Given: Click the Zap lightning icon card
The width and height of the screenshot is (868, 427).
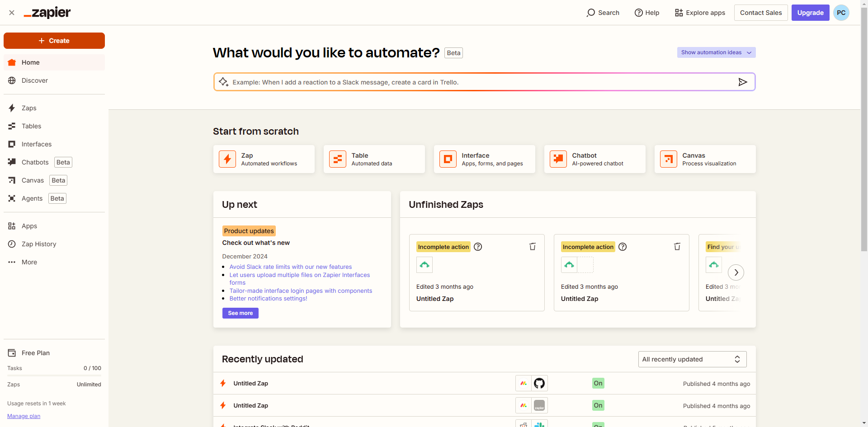Looking at the screenshot, I should pos(227,159).
